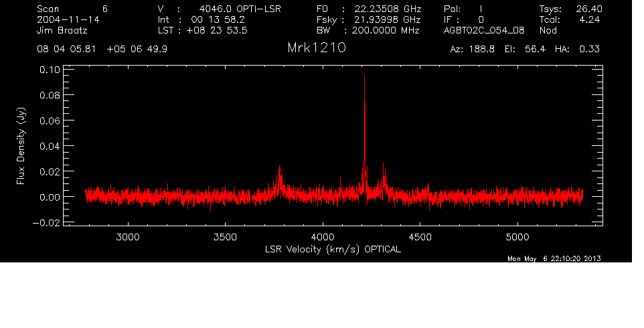The image size is (644, 328).
Task: Click the observation date 2004-11-14
Action: (68, 19)
